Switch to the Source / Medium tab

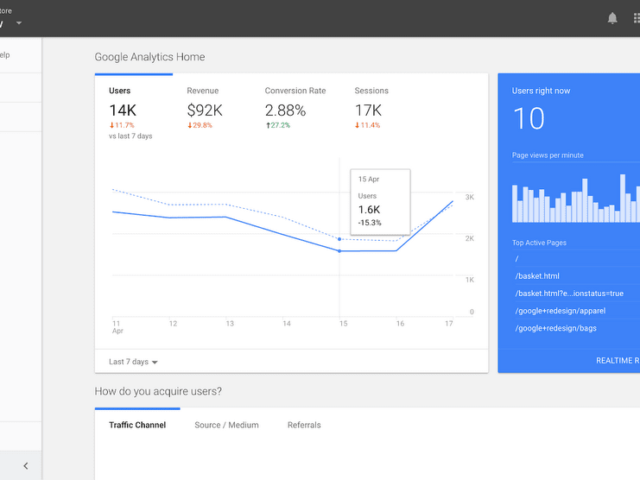(x=227, y=425)
